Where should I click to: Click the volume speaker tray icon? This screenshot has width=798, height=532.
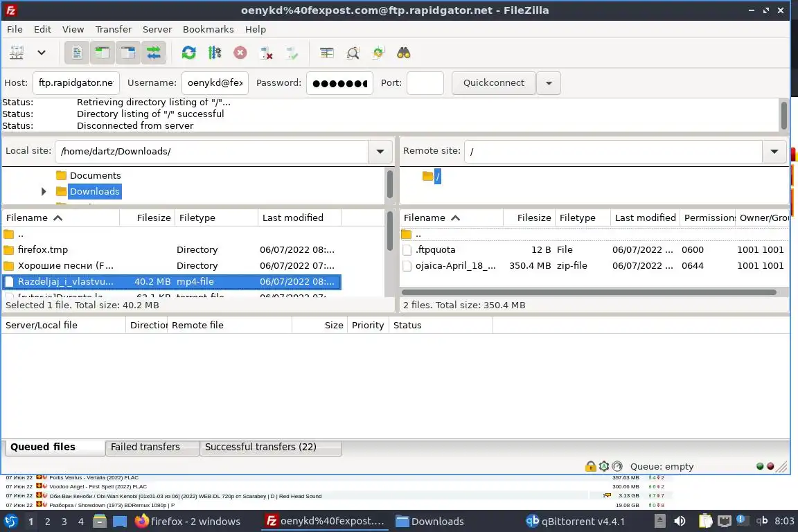click(680, 522)
